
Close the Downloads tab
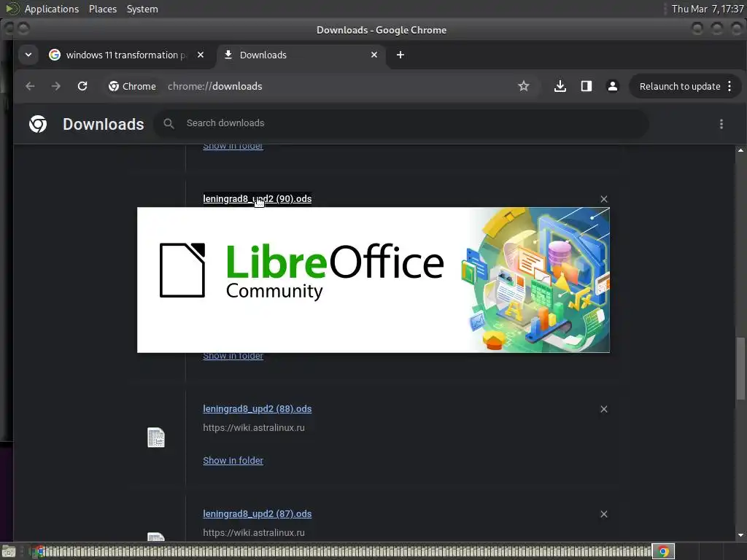point(374,55)
